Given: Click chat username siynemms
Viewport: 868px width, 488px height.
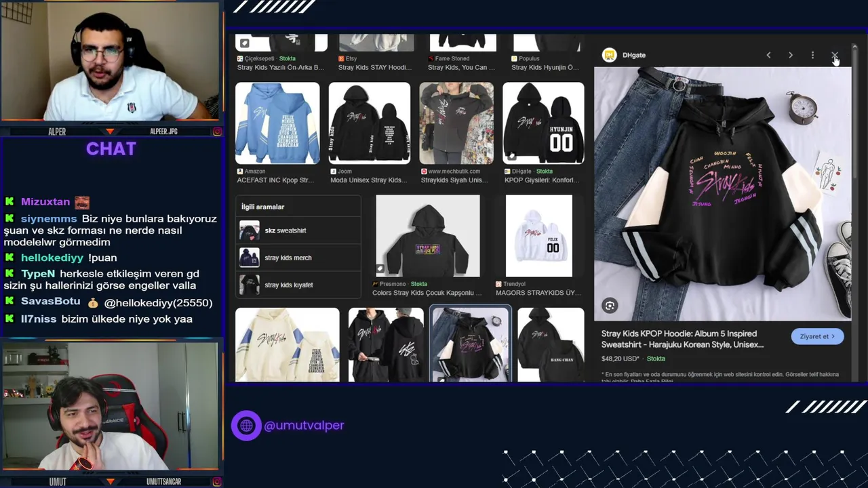Looking at the screenshot, I should pyautogui.click(x=49, y=219).
